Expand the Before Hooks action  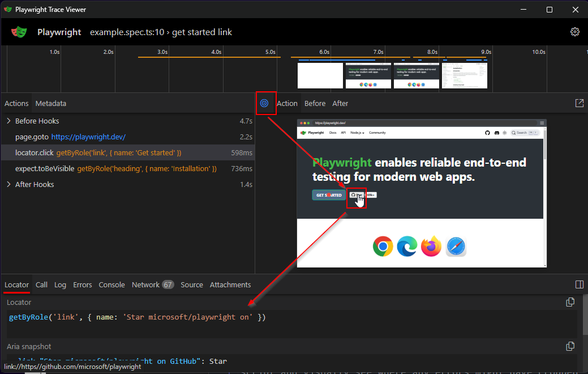pyautogui.click(x=8, y=121)
